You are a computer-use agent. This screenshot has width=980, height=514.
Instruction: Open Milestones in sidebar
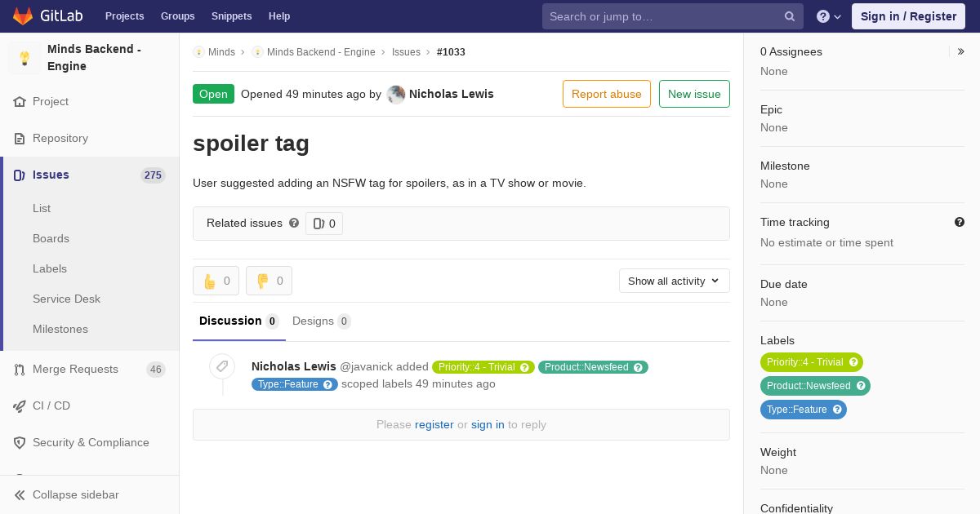60,330
